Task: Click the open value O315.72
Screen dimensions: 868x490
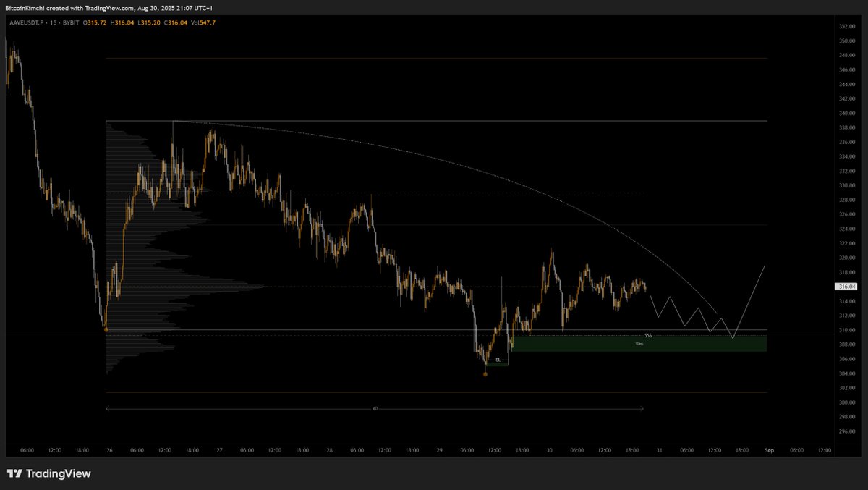Action: click(96, 22)
